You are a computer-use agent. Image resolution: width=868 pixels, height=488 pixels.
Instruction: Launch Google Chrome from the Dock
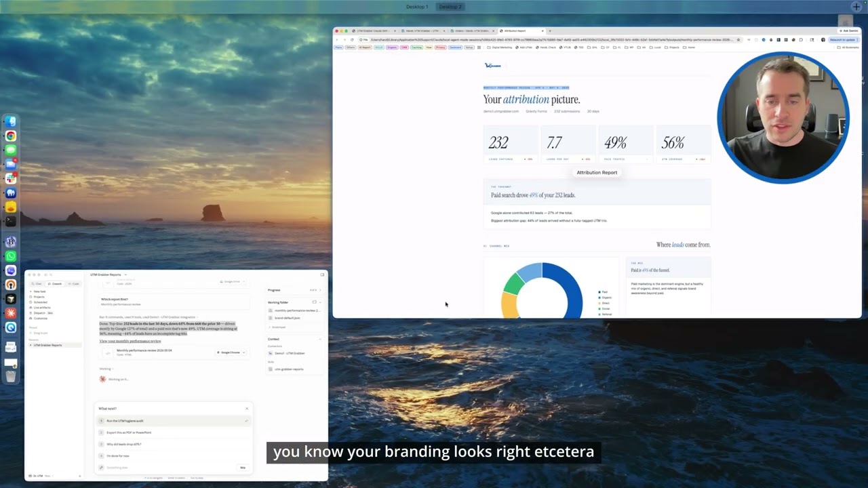[x=11, y=136]
